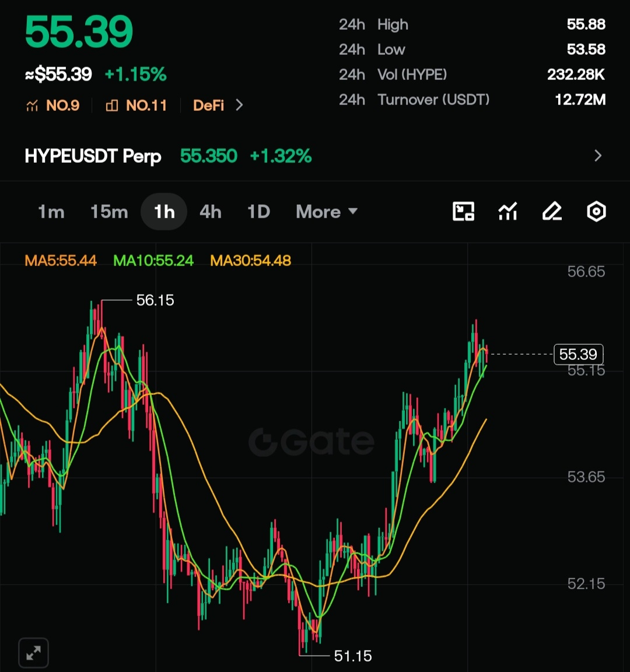The width and height of the screenshot is (630, 672).
Task: Switch to 1D timeframe
Action: click(x=259, y=212)
